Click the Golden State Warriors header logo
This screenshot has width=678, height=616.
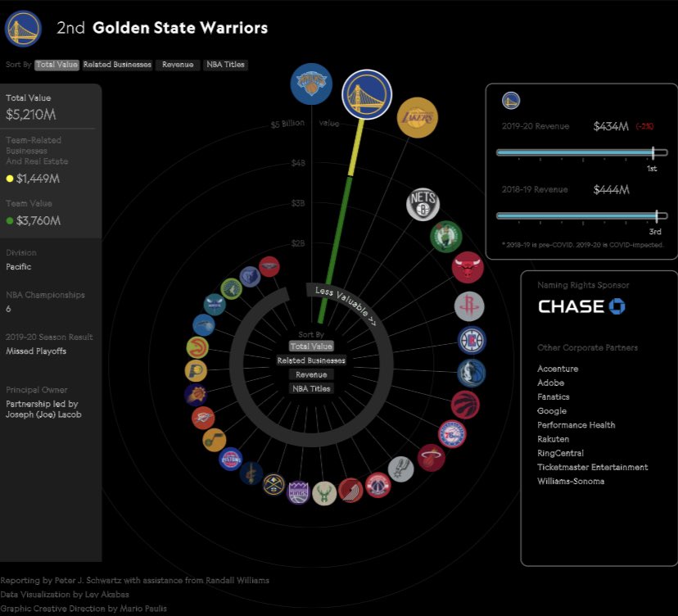tap(23, 28)
